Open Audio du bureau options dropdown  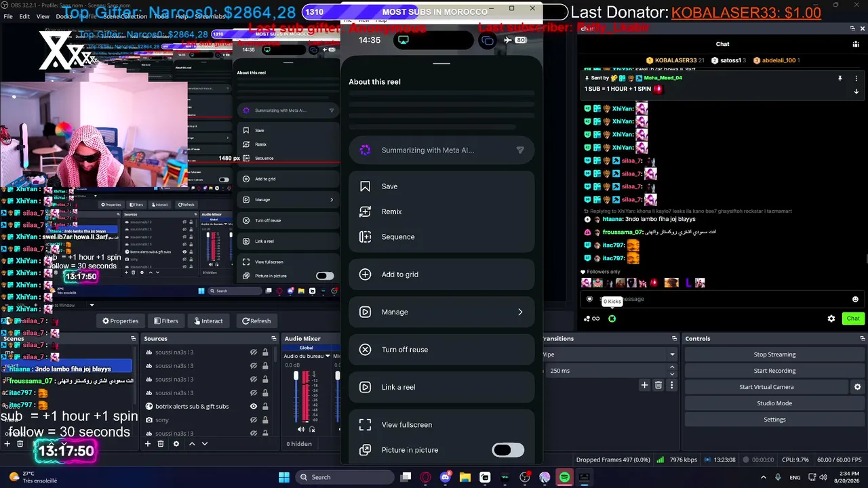click(328, 356)
